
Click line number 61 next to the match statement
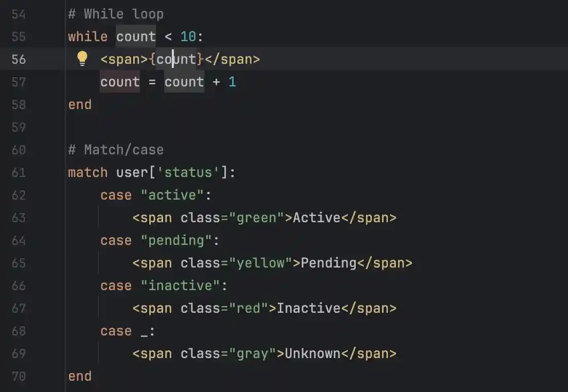click(x=19, y=172)
